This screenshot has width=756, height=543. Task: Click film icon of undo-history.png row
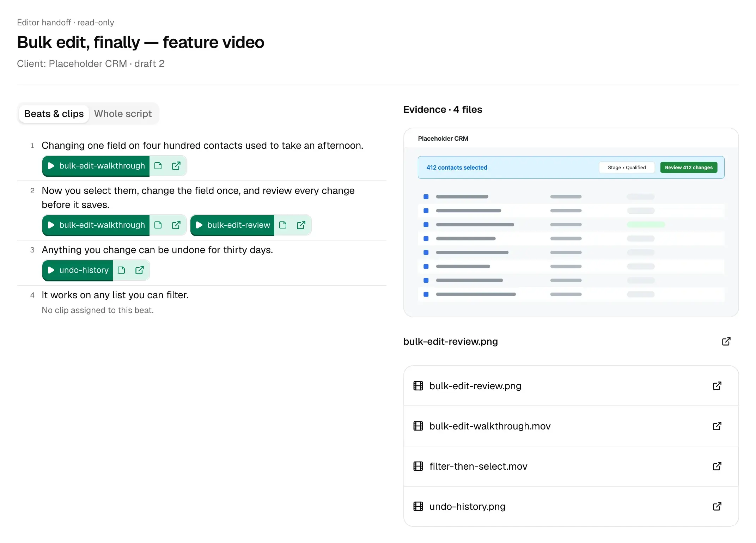pyautogui.click(x=418, y=506)
